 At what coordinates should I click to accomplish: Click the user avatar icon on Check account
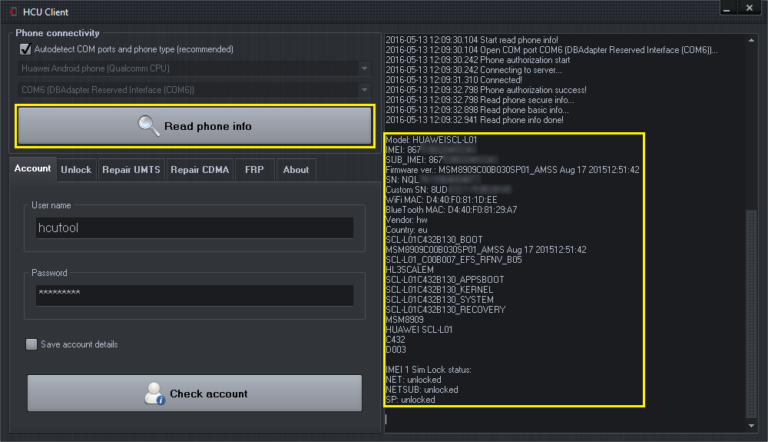[154, 393]
